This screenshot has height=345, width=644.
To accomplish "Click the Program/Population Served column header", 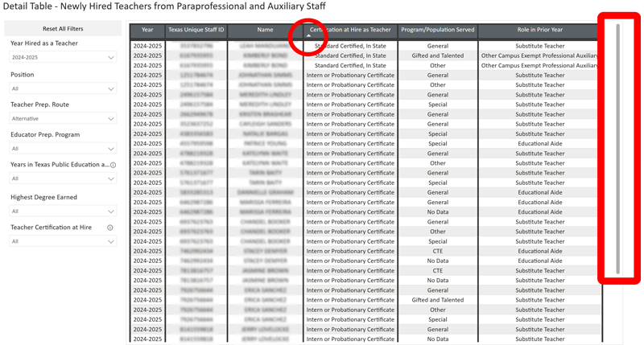I will [438, 30].
